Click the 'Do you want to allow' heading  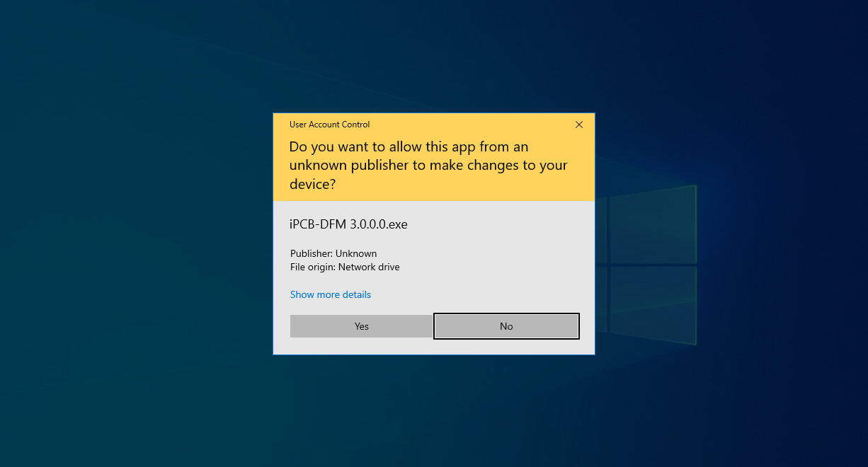[428, 166]
